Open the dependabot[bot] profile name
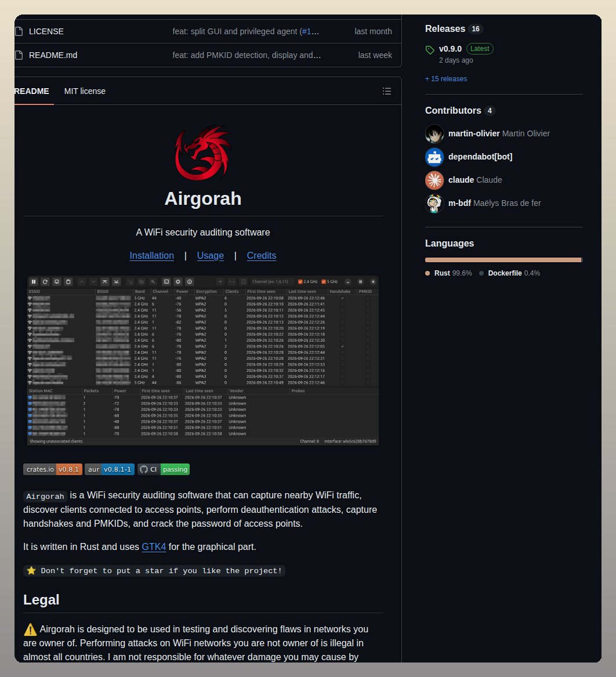 pyautogui.click(x=480, y=157)
